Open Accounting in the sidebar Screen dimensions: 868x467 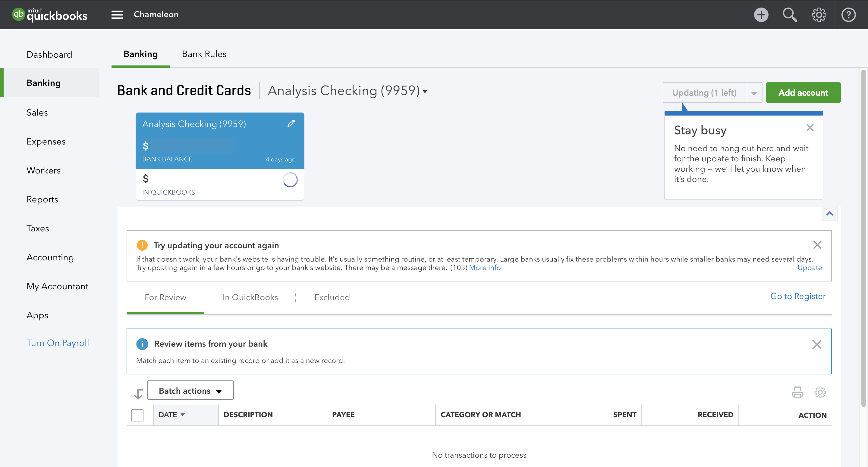(x=50, y=257)
